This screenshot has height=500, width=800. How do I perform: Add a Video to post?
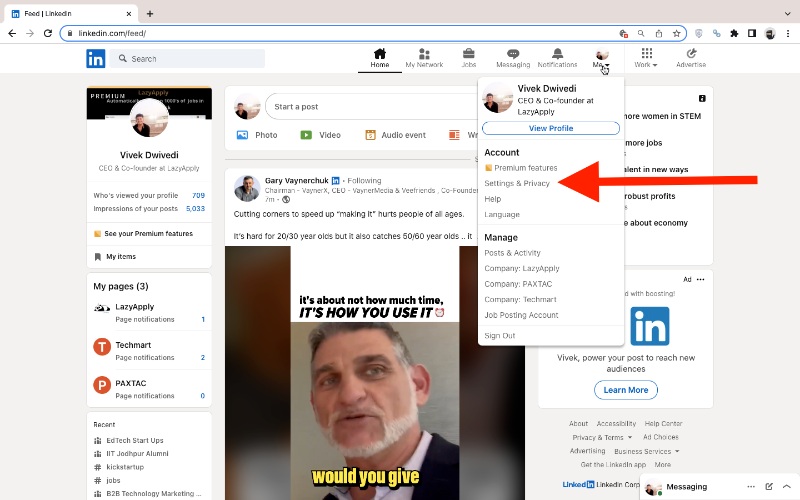(x=320, y=135)
